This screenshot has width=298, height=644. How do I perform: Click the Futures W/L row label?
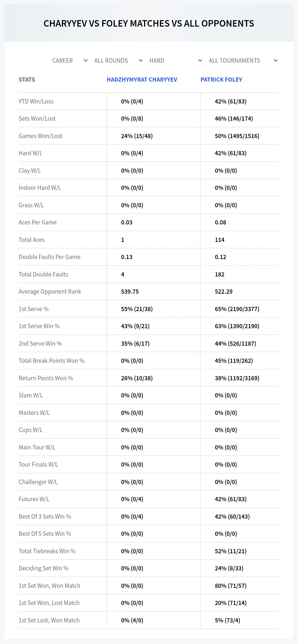(34, 499)
